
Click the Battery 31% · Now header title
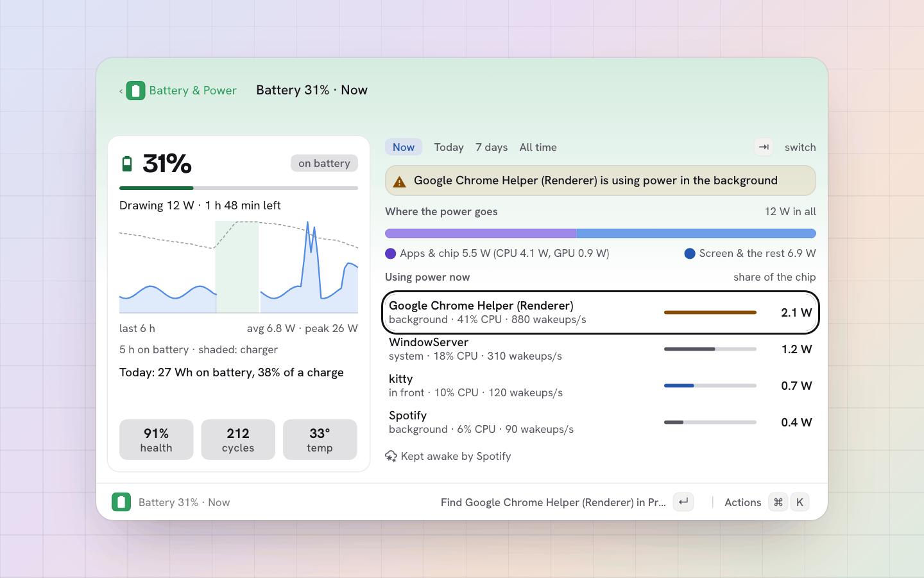tap(312, 91)
